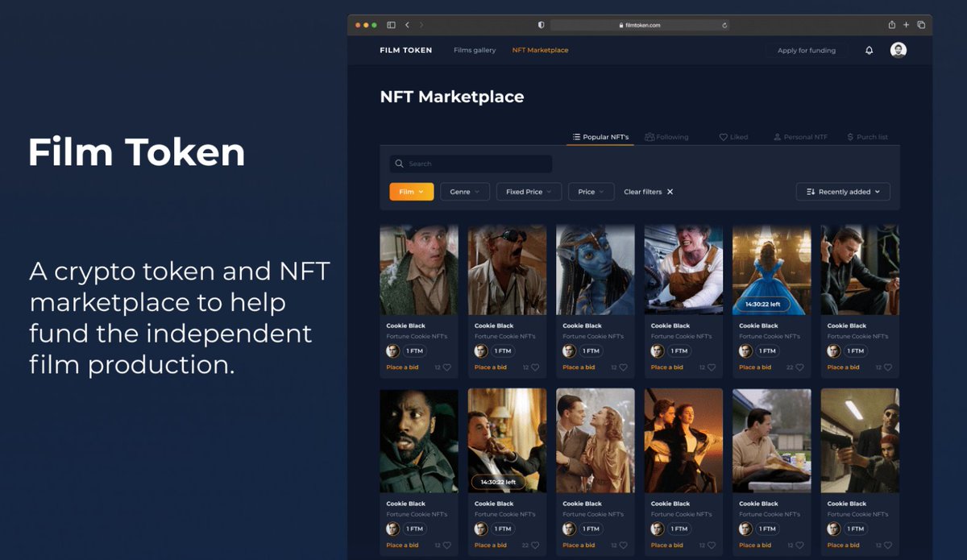This screenshot has height=560, width=967.
Task: Place a bid on the blue gown card
Action: pos(755,367)
